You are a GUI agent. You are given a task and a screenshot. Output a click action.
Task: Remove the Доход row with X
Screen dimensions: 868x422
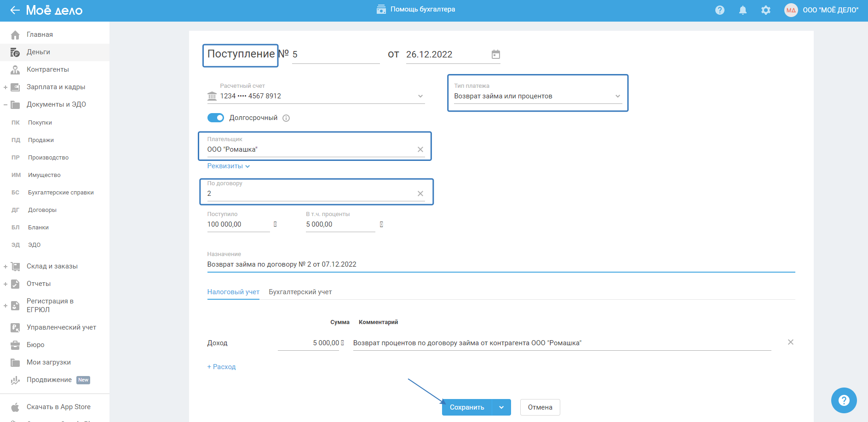[790, 342]
